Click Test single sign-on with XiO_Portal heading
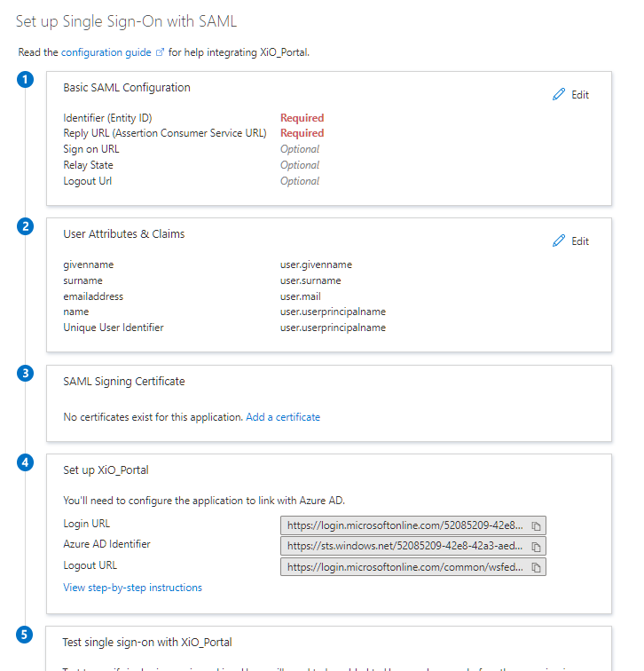The width and height of the screenshot is (644, 671). coord(147,642)
